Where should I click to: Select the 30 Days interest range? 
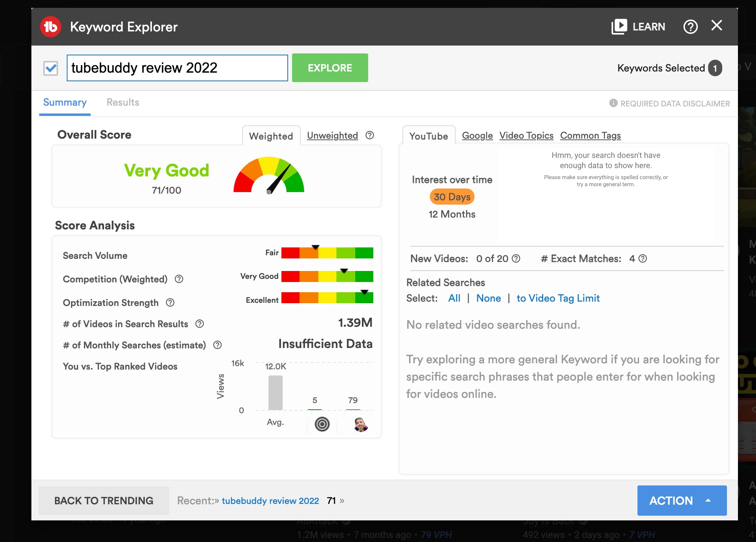(452, 197)
